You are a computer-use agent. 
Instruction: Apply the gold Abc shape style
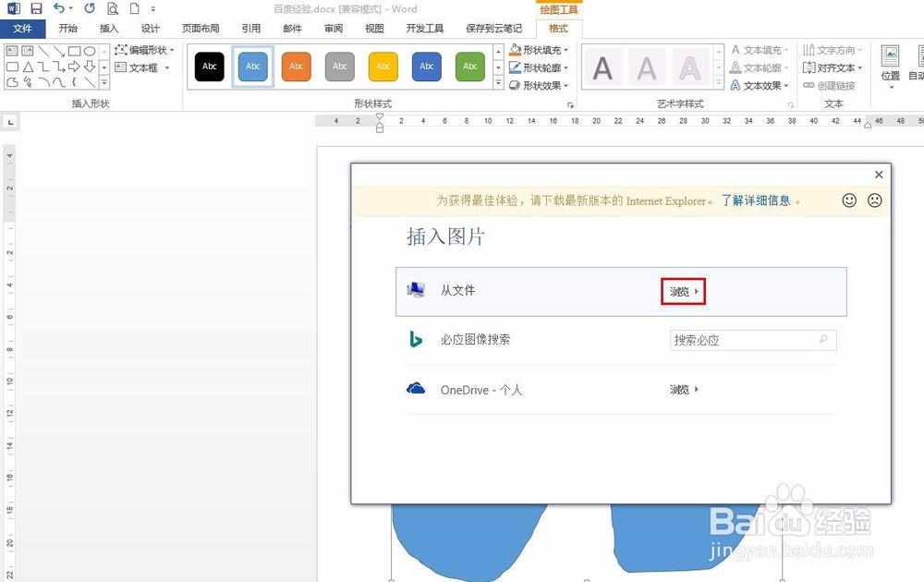click(x=383, y=67)
